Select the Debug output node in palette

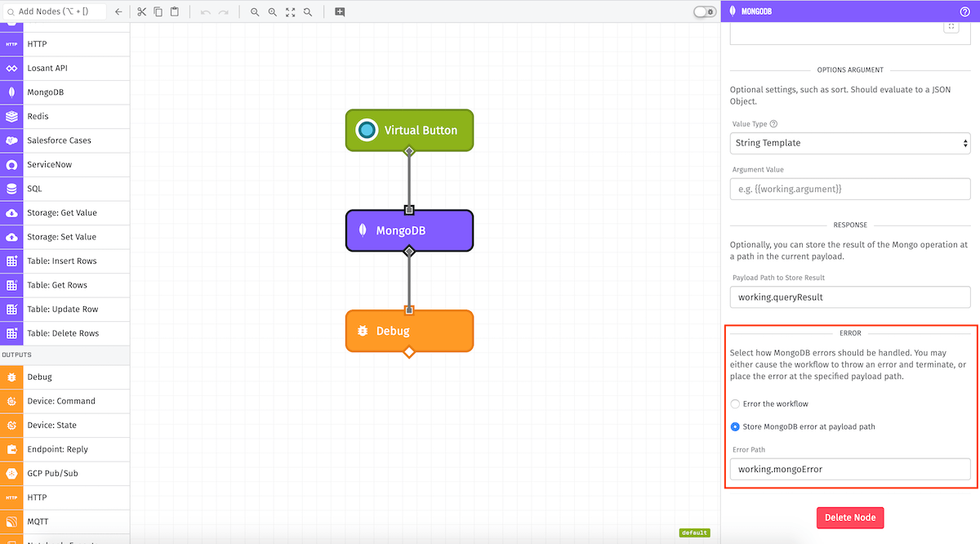pos(65,377)
